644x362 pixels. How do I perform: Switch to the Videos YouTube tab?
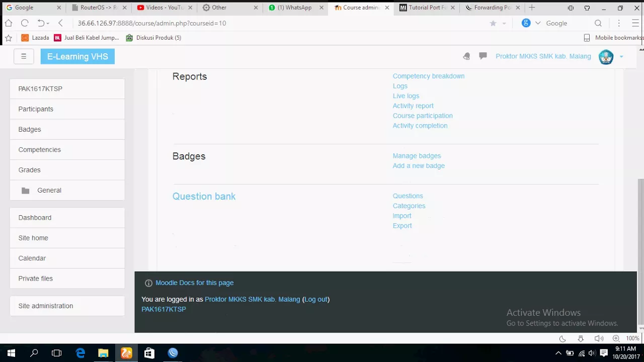(x=164, y=8)
